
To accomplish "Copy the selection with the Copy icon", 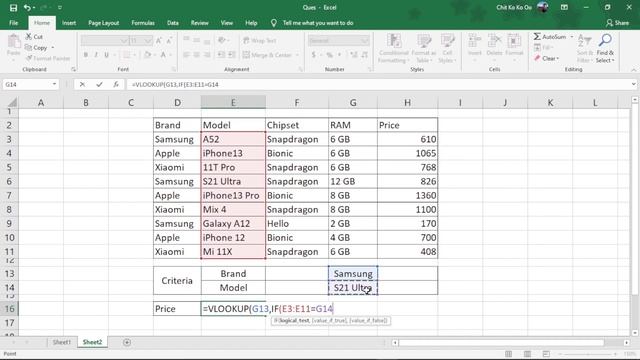I will coord(29,48).
